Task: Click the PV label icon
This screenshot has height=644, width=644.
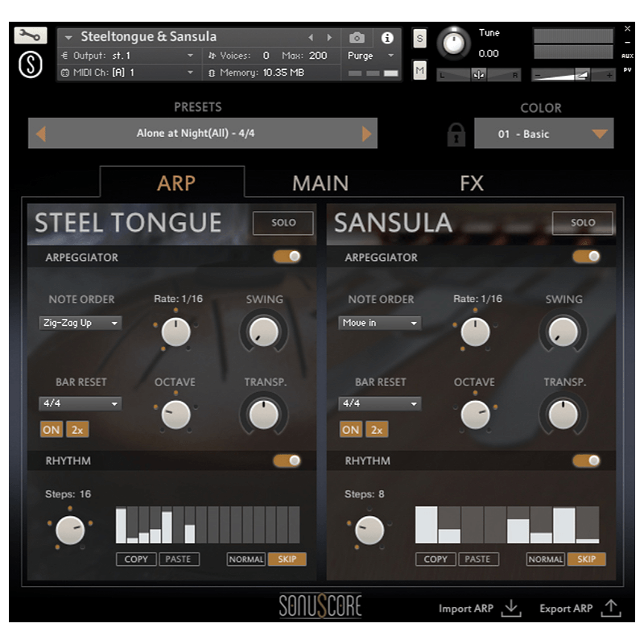Action: (x=627, y=70)
